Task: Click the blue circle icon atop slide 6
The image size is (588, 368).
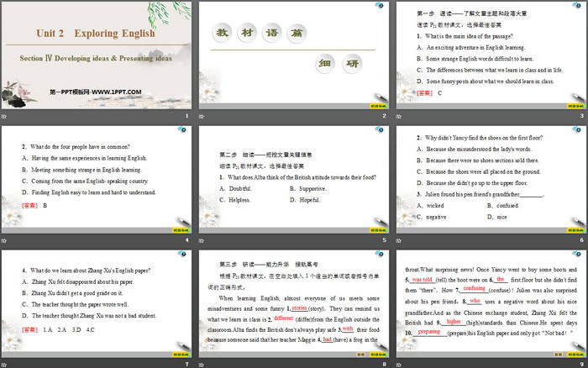Action: coord(577,129)
